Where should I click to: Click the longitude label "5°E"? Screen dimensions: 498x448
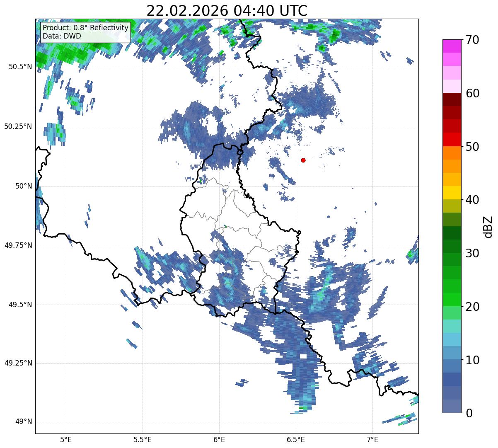(66, 439)
